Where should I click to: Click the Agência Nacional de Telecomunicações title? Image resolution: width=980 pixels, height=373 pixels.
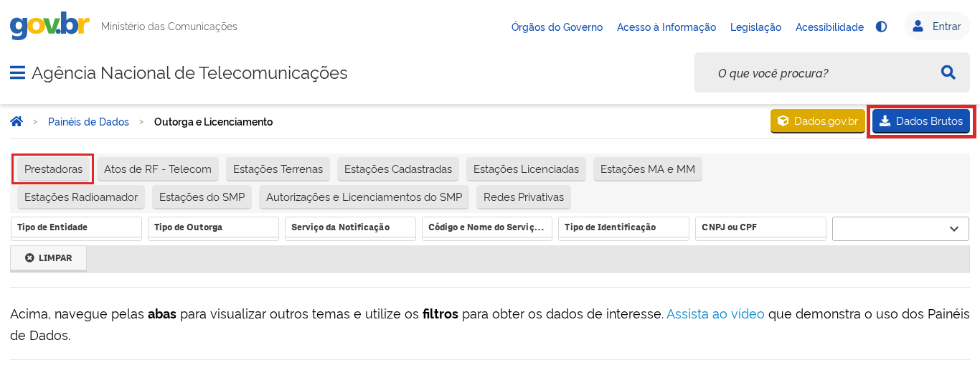coord(189,73)
